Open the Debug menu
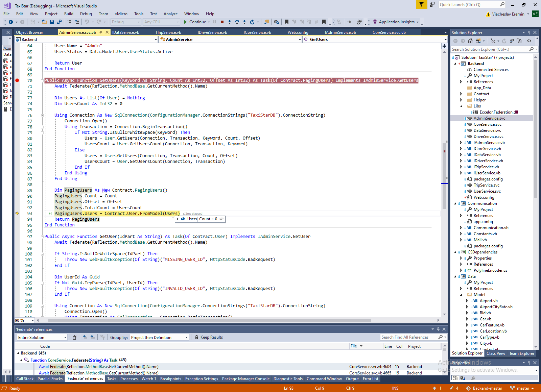This screenshot has height=392, width=541. pyautogui.click(x=86, y=14)
